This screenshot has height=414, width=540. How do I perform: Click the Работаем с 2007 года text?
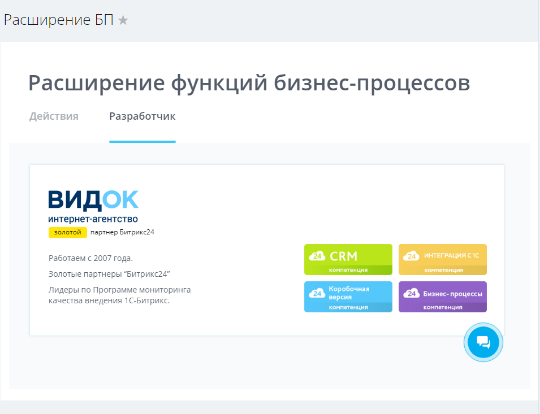tap(91, 258)
